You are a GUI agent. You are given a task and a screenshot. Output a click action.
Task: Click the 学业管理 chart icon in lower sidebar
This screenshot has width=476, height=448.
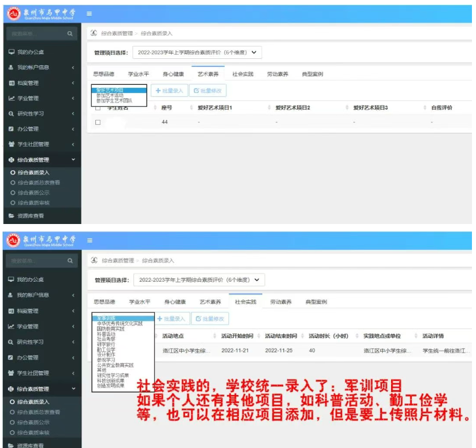(x=11, y=327)
